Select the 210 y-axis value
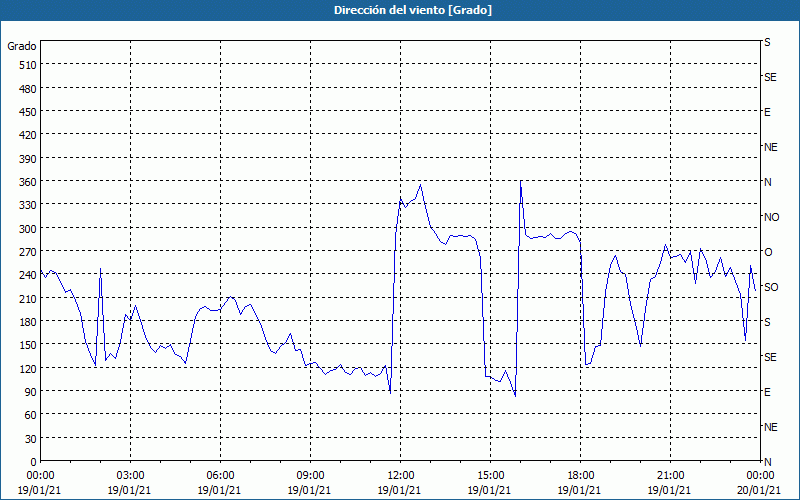The width and height of the screenshot is (800, 500). coord(28,299)
